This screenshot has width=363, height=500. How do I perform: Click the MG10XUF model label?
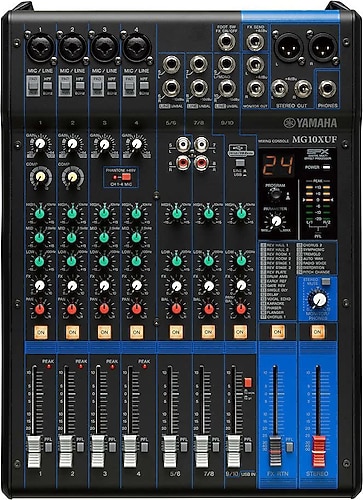click(x=314, y=140)
